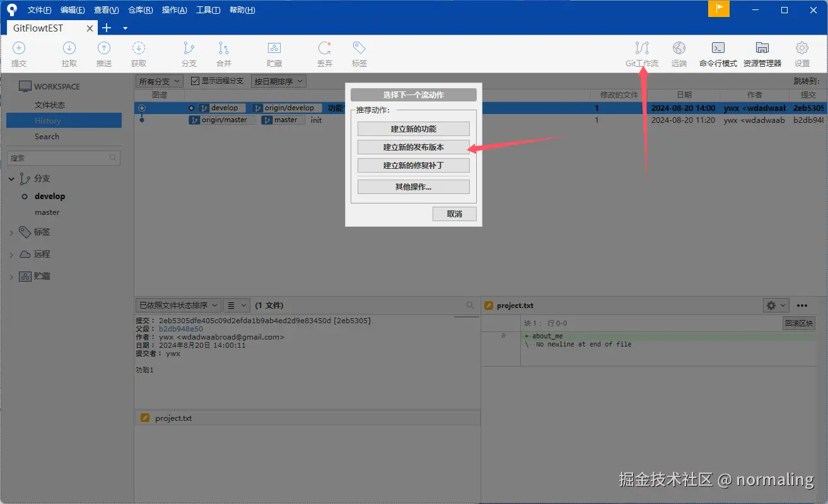Click the file list search magnifier icon

pos(470,305)
